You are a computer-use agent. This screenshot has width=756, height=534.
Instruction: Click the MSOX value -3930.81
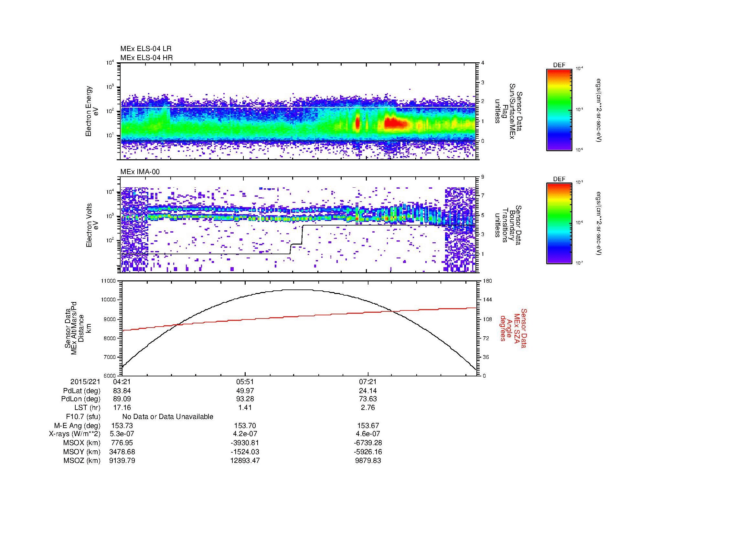[x=245, y=443]
